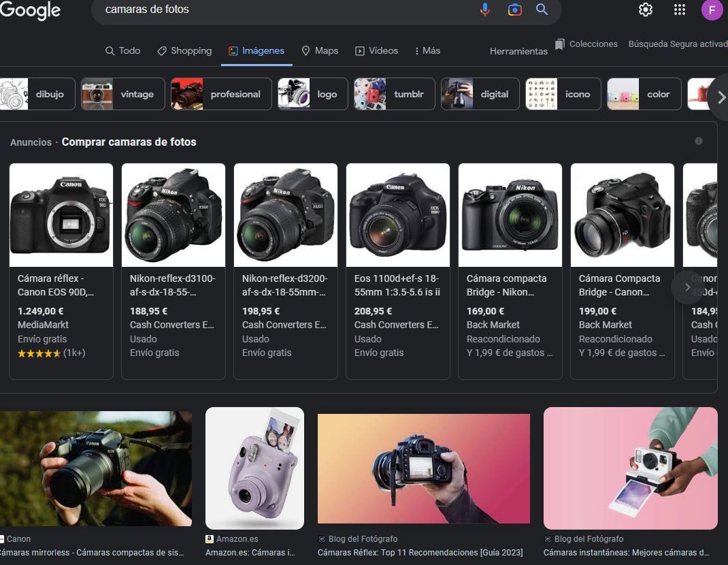
Task: Open the Nikon-reflex-d3100 listing title
Action: (173, 285)
